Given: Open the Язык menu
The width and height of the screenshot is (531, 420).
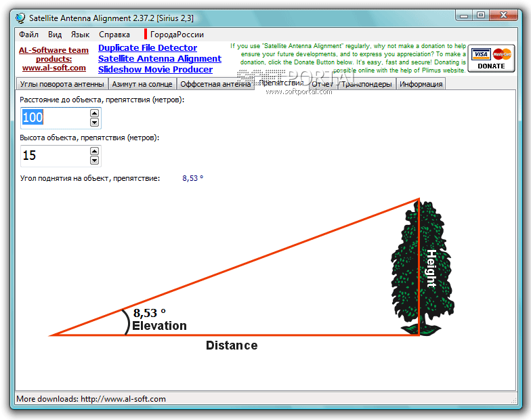Looking at the screenshot, I should (x=80, y=35).
